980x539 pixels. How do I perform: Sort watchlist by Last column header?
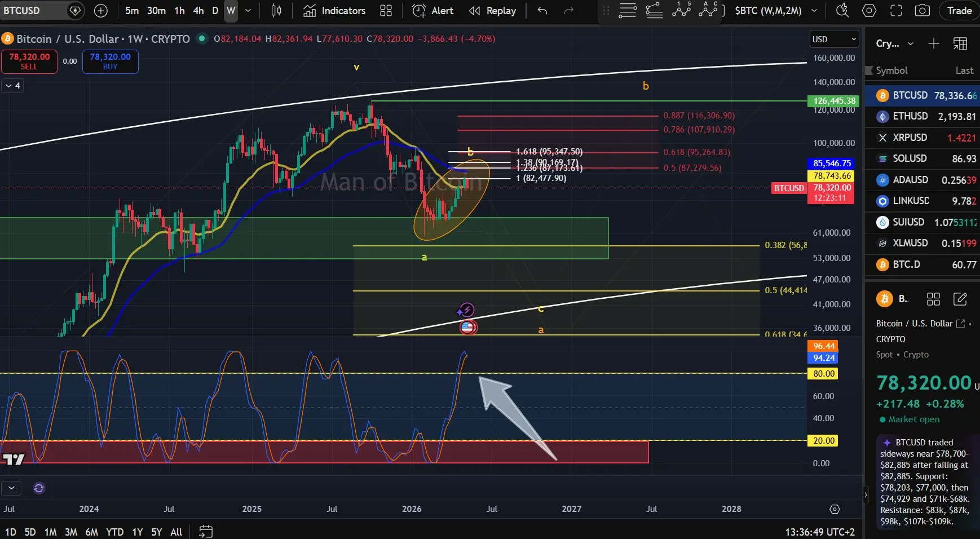pos(964,70)
